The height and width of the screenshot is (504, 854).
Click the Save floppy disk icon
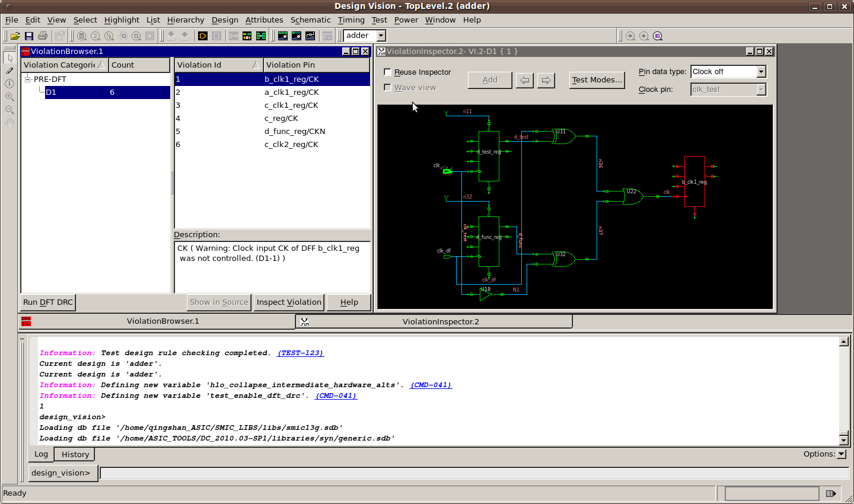[x=28, y=36]
